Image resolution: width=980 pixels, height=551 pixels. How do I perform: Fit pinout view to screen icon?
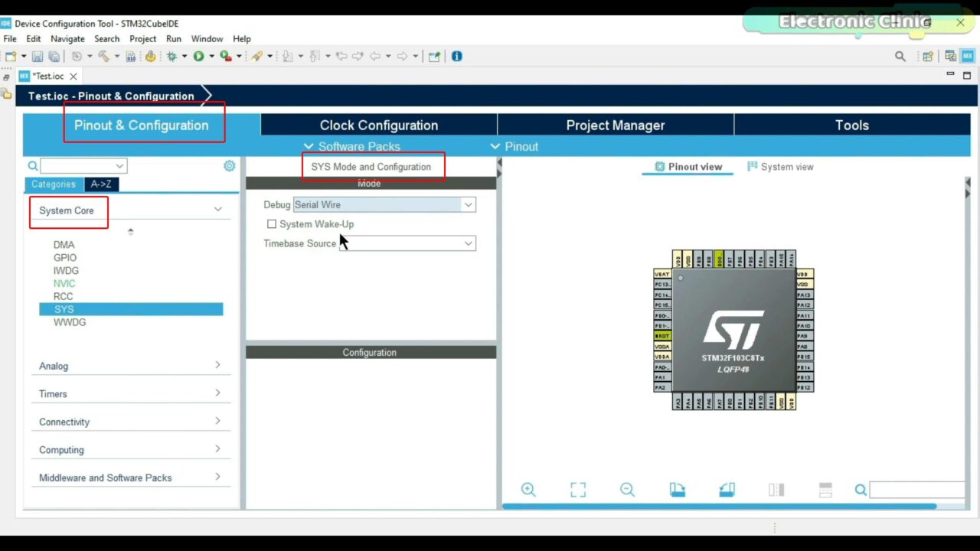pyautogui.click(x=578, y=490)
